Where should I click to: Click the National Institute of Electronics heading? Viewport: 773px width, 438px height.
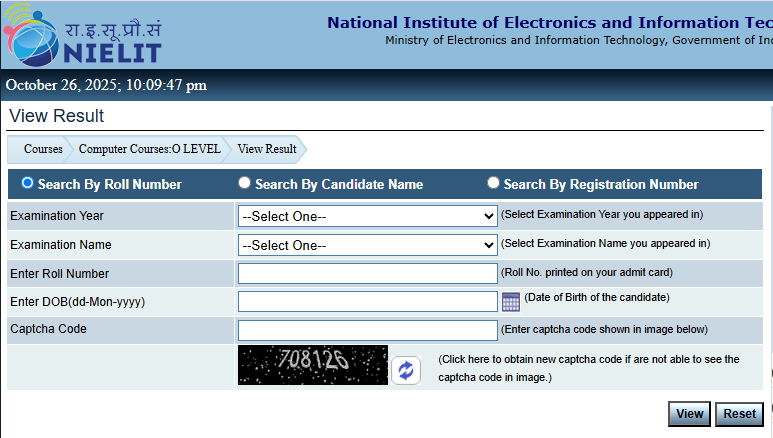(549, 22)
